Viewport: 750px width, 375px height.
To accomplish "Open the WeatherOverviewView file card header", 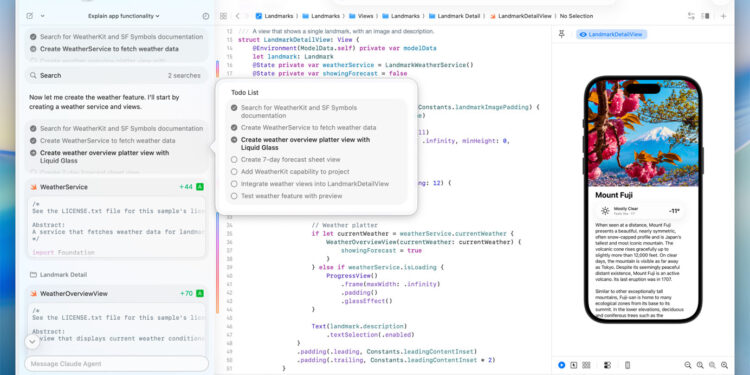I will [117, 294].
